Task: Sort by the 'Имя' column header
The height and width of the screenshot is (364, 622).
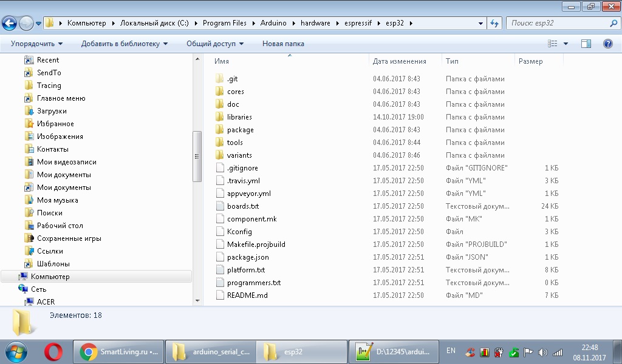Action: pyautogui.click(x=221, y=61)
